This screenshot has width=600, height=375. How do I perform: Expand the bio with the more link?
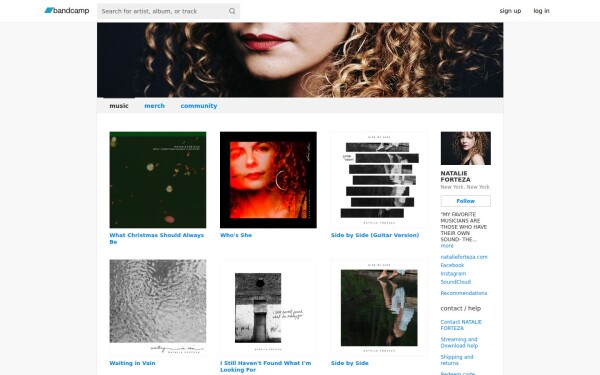click(x=447, y=246)
